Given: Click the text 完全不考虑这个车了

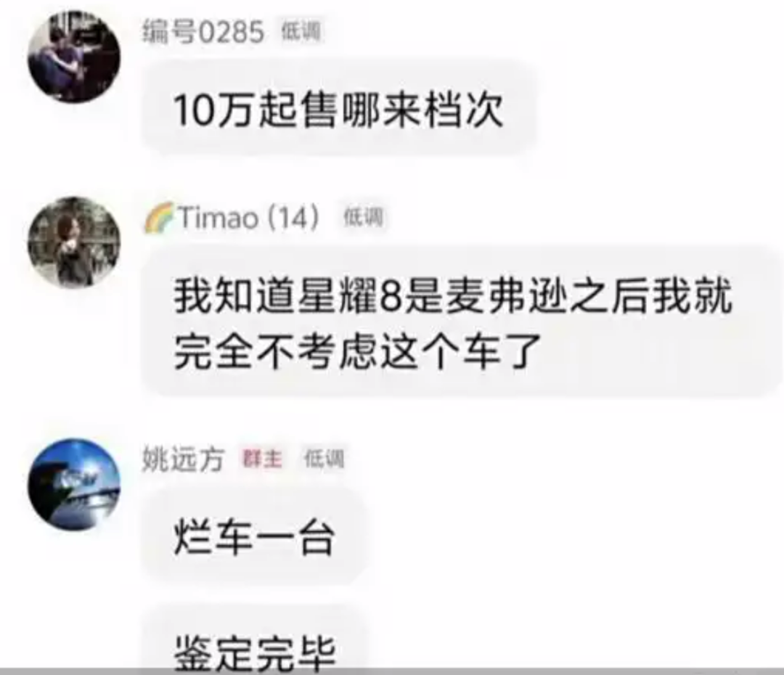Looking at the screenshot, I should (x=357, y=351).
